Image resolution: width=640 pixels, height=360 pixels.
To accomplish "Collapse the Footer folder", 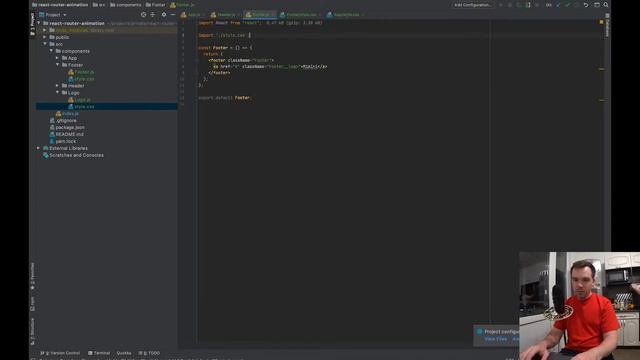I will (x=58, y=65).
